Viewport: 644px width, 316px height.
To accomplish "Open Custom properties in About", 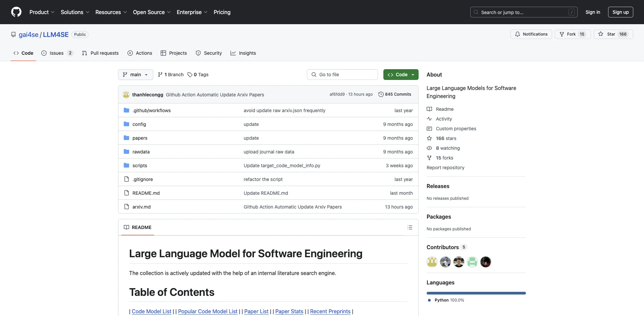I will click(x=451, y=129).
